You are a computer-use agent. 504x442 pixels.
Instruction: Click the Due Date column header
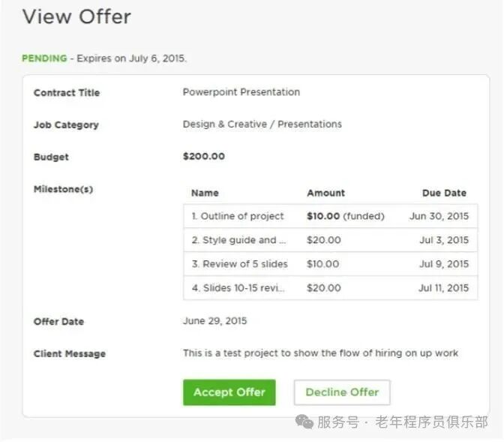444,193
